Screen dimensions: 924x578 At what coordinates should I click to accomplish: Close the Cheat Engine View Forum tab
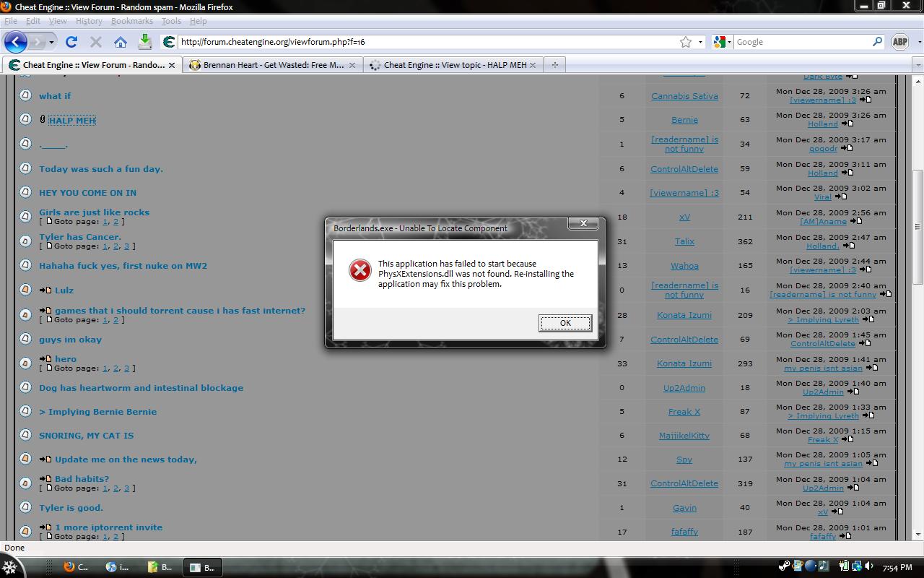click(172, 65)
